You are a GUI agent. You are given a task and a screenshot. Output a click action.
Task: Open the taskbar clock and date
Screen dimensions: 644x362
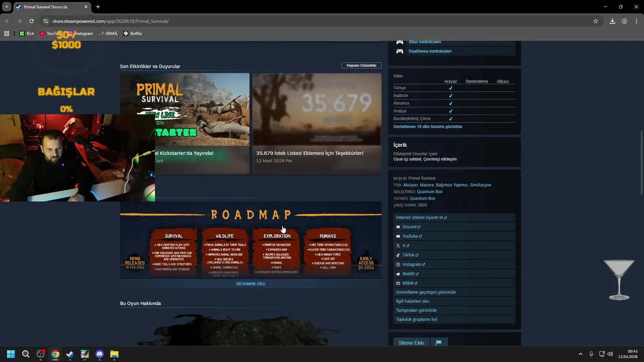[628, 354]
